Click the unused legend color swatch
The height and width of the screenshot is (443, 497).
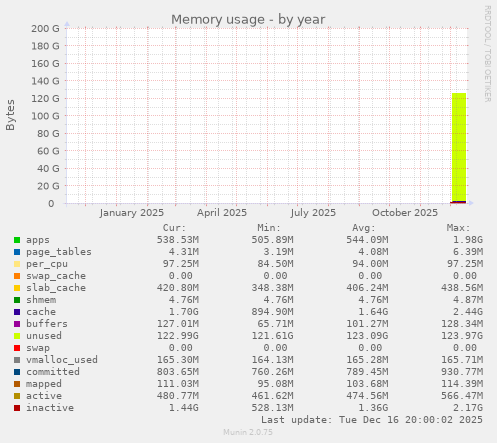point(17,336)
